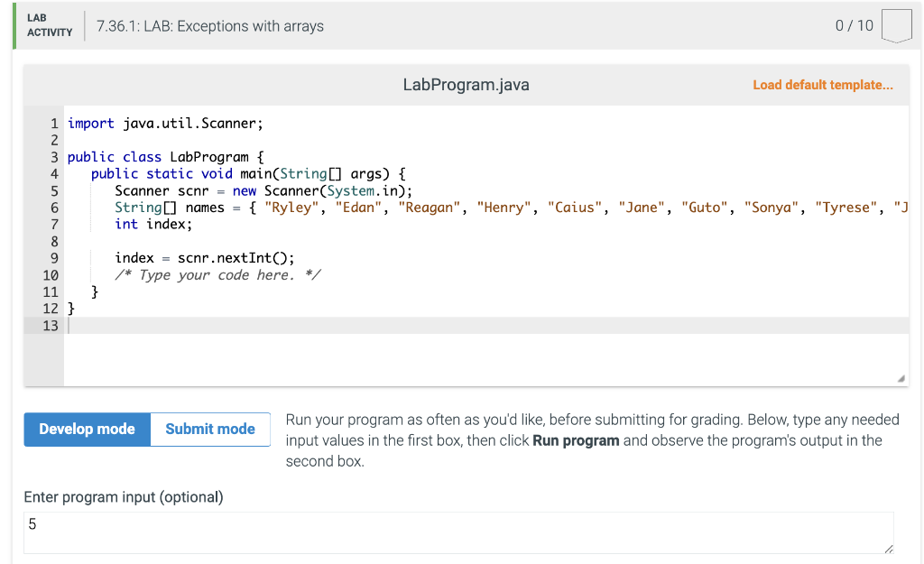
Task: Click the scnr.nextInt() assignment line
Action: [x=204, y=258]
